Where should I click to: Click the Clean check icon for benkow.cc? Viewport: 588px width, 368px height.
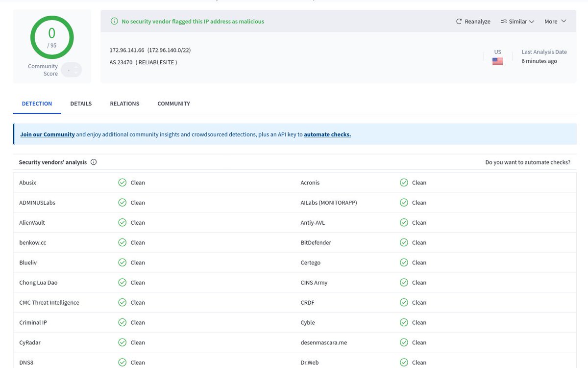122,242
